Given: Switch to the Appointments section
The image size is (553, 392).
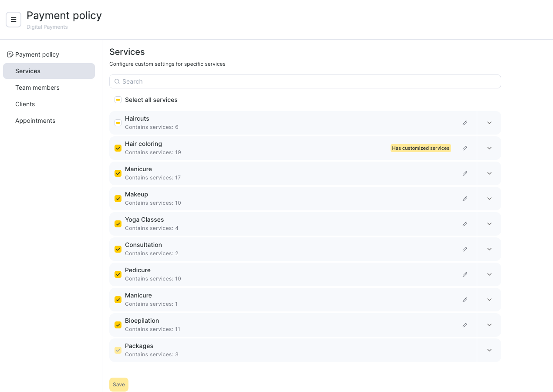Looking at the screenshot, I should (x=49, y=121).
